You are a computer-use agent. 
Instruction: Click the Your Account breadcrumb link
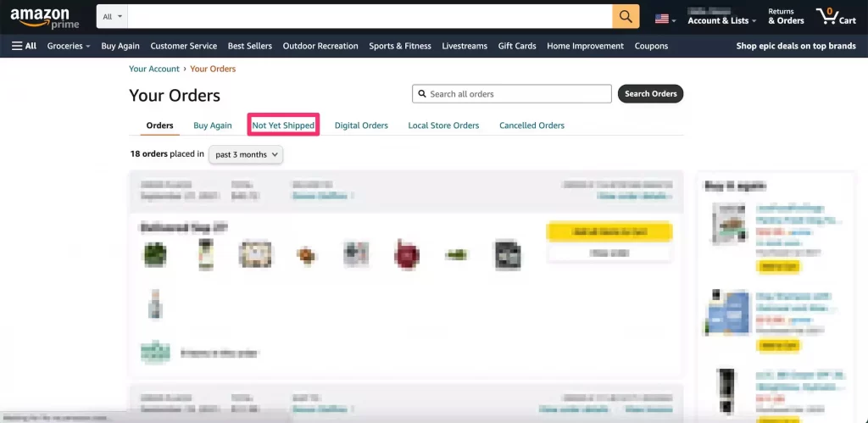(154, 69)
